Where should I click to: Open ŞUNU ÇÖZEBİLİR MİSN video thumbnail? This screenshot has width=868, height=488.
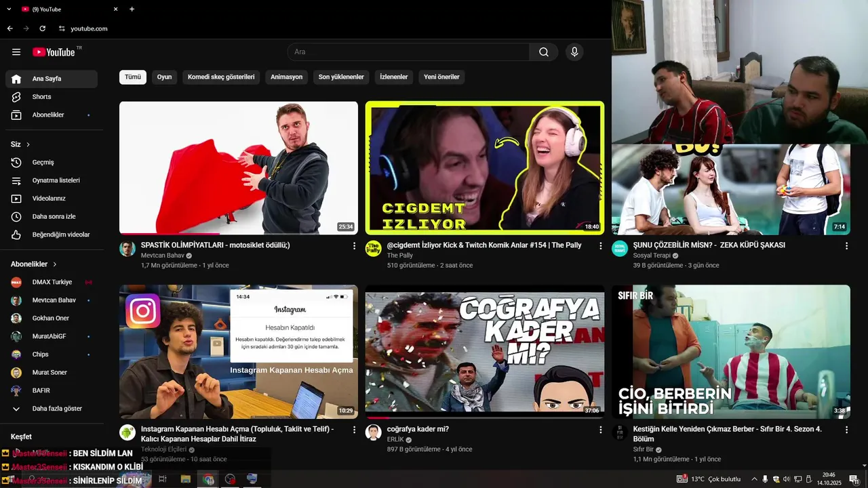[x=731, y=190]
